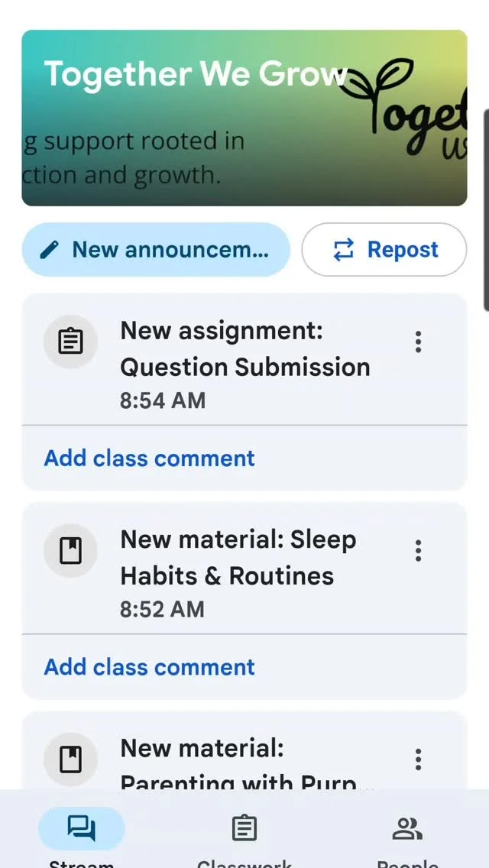Tap the People icon in bottom bar
Screen dimensions: 489x868
pos(407,828)
